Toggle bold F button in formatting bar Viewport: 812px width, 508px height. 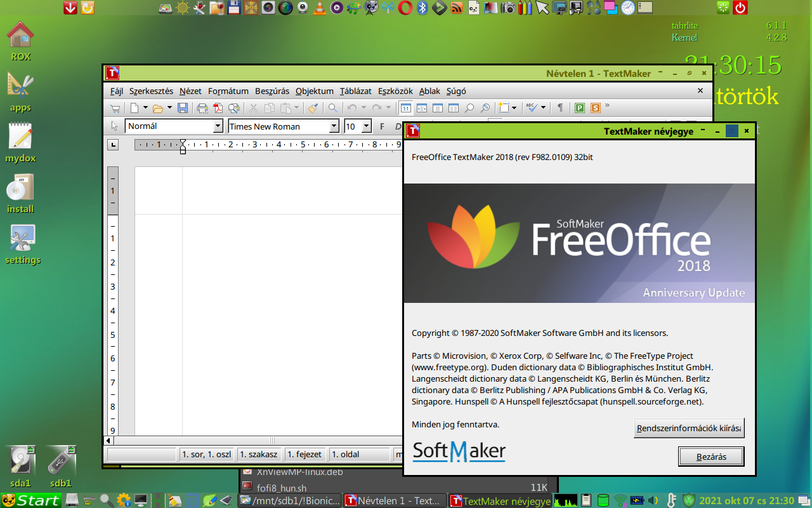[x=382, y=126]
